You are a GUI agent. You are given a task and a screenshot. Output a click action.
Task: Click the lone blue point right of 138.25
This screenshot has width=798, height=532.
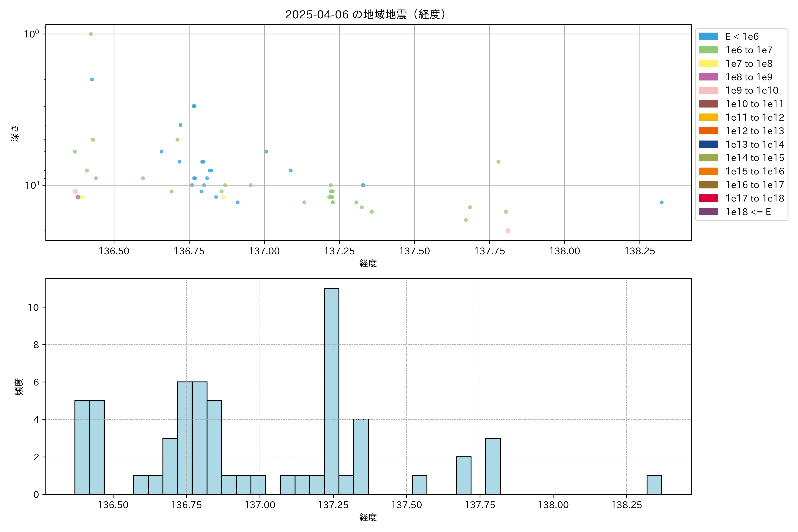(x=662, y=203)
